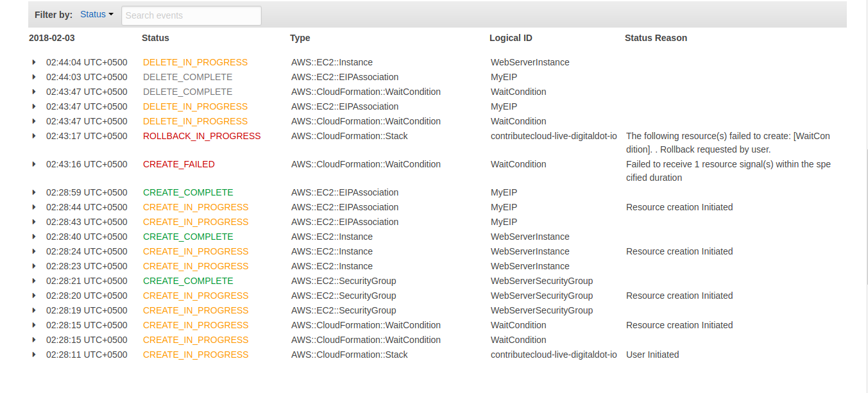The image size is (868, 393).
Task: Click the Status column header
Action: coord(155,38)
